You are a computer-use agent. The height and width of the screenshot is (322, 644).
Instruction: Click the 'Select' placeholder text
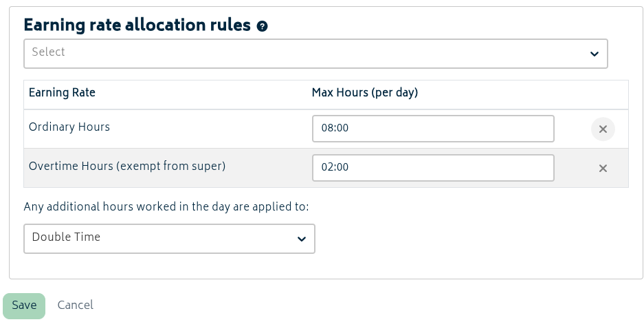click(x=49, y=52)
